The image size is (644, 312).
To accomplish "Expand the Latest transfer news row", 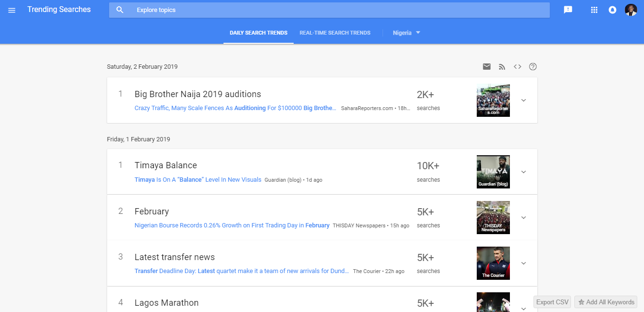I will coord(524,263).
